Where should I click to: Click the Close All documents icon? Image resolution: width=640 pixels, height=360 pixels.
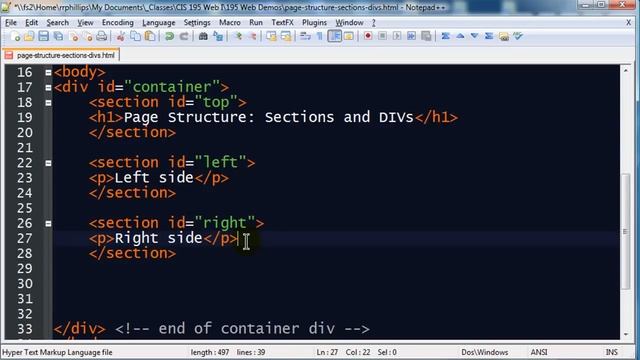(x=88, y=37)
